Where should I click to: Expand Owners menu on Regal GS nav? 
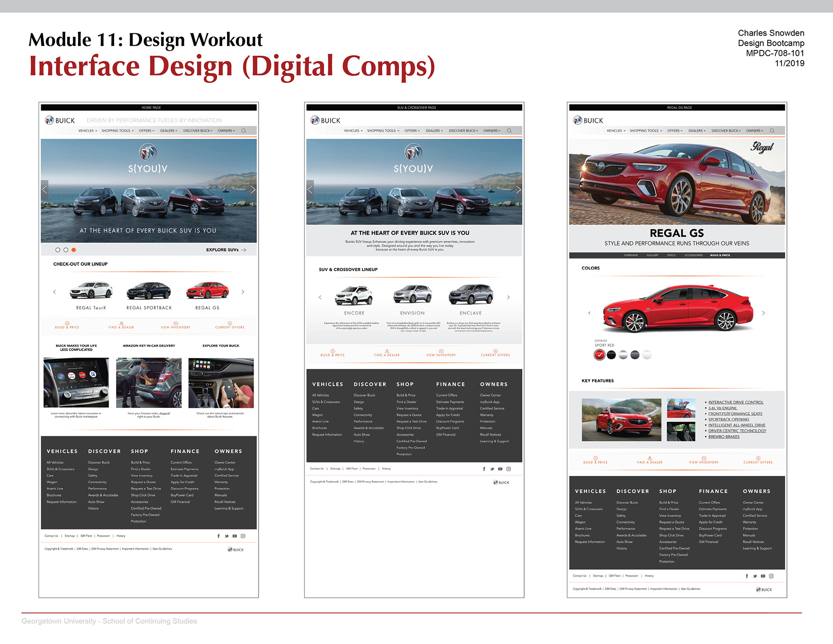(754, 131)
